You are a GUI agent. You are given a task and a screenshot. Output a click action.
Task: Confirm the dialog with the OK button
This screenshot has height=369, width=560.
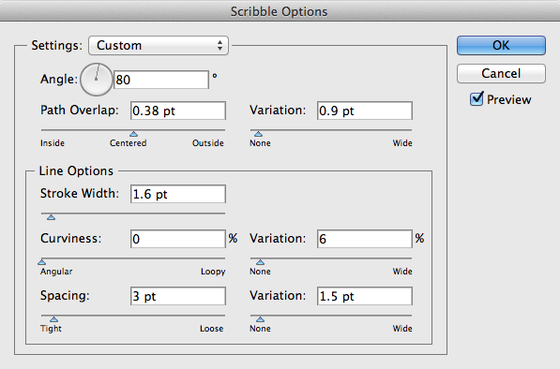[x=501, y=45]
